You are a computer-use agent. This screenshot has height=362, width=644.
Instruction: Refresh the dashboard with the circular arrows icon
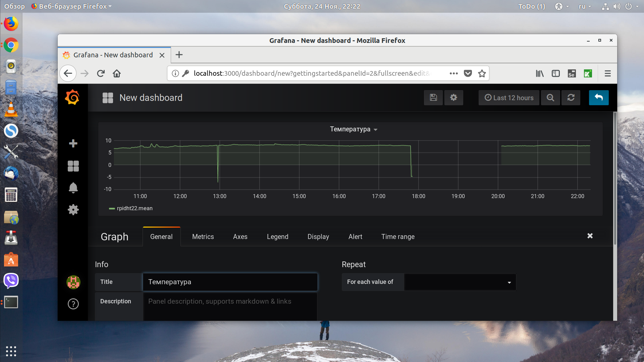pos(571,98)
